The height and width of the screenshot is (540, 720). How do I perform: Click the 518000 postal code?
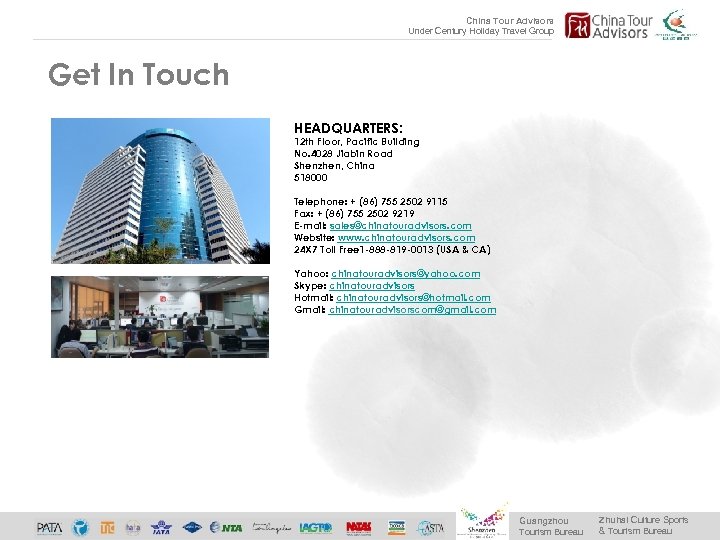point(310,178)
